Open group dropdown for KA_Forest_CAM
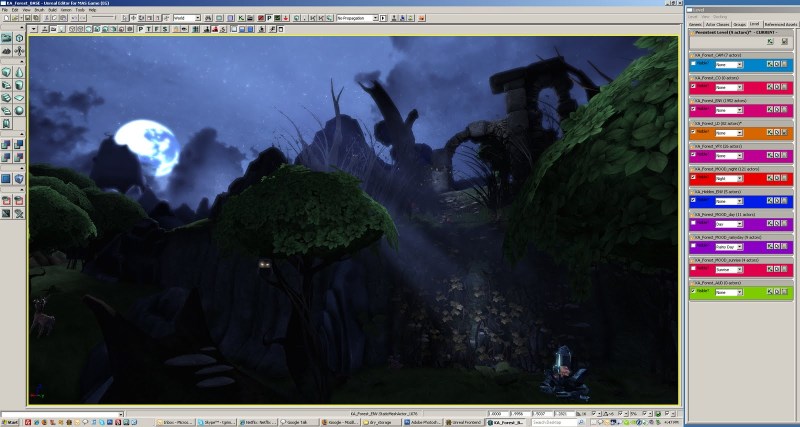Viewport: 800px width, 427px height. 729,65
